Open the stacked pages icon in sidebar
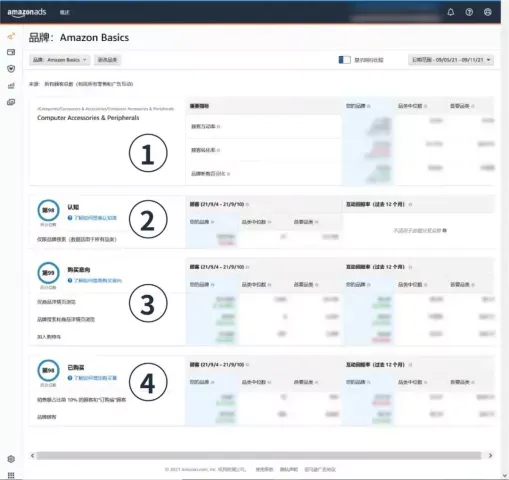The height and width of the screenshot is (480, 509). coord(11,102)
